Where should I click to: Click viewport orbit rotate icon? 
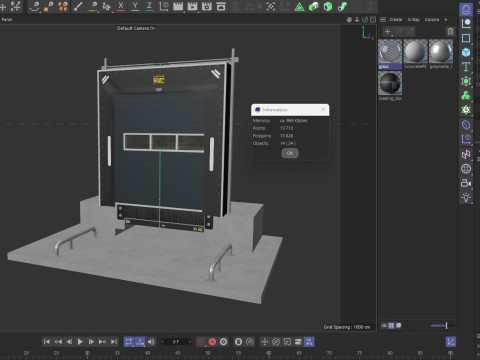pyautogui.click(x=365, y=19)
